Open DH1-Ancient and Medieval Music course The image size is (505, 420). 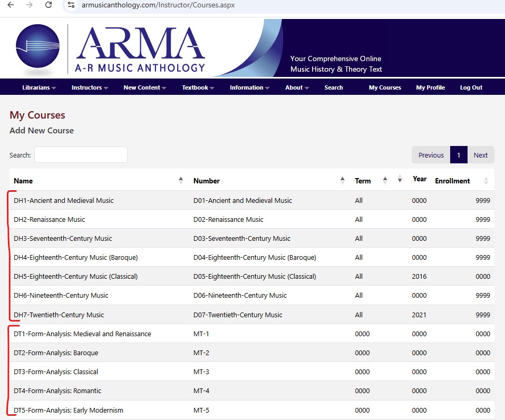point(64,200)
